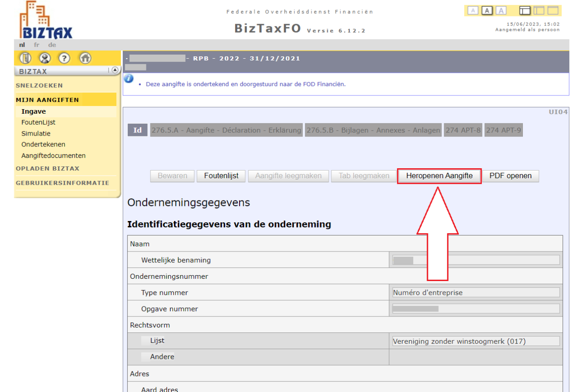Open Ondertekenen in the sidebar
The width and height of the screenshot is (582, 392).
pyautogui.click(x=43, y=145)
